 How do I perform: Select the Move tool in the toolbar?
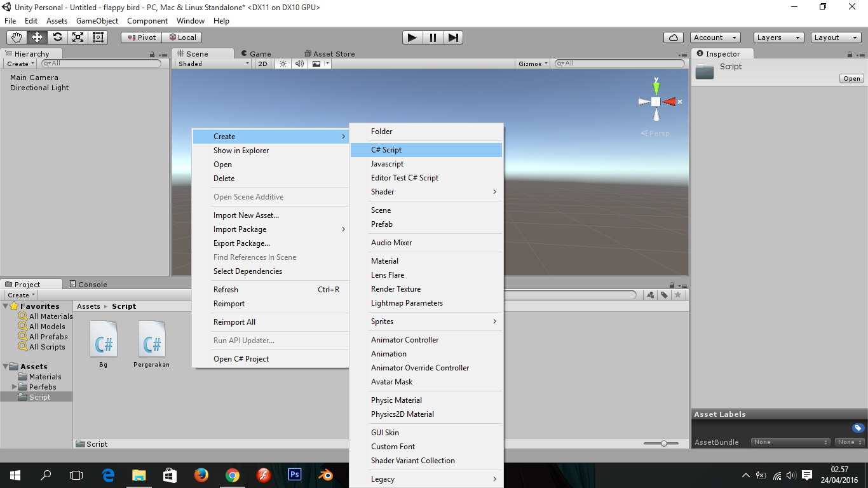(x=37, y=37)
